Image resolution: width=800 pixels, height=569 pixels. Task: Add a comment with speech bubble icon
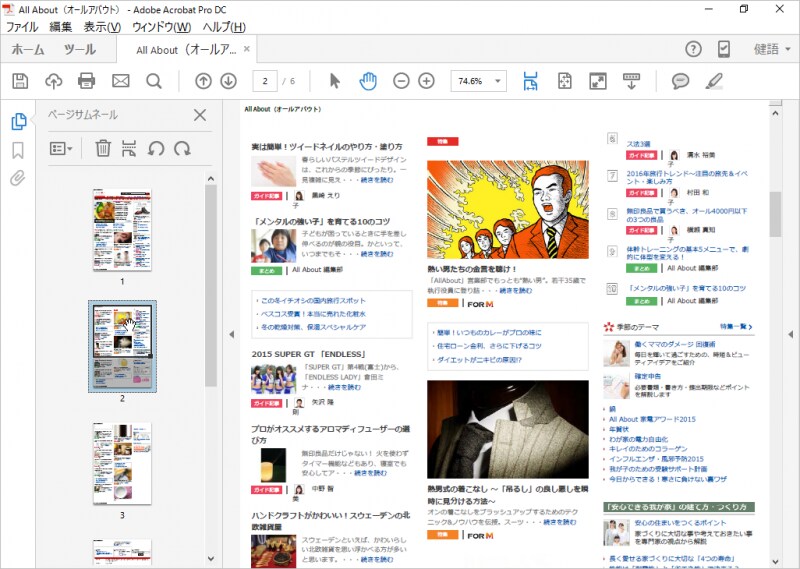click(680, 81)
